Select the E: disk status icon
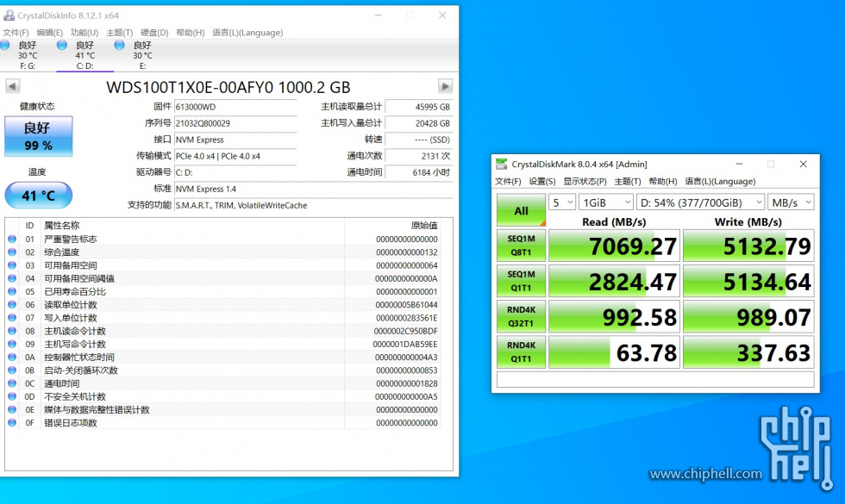The image size is (845, 504). [120, 45]
